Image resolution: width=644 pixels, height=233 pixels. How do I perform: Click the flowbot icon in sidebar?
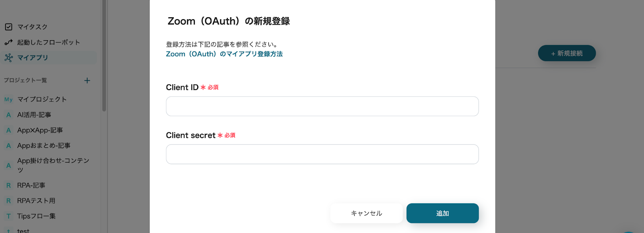8,42
